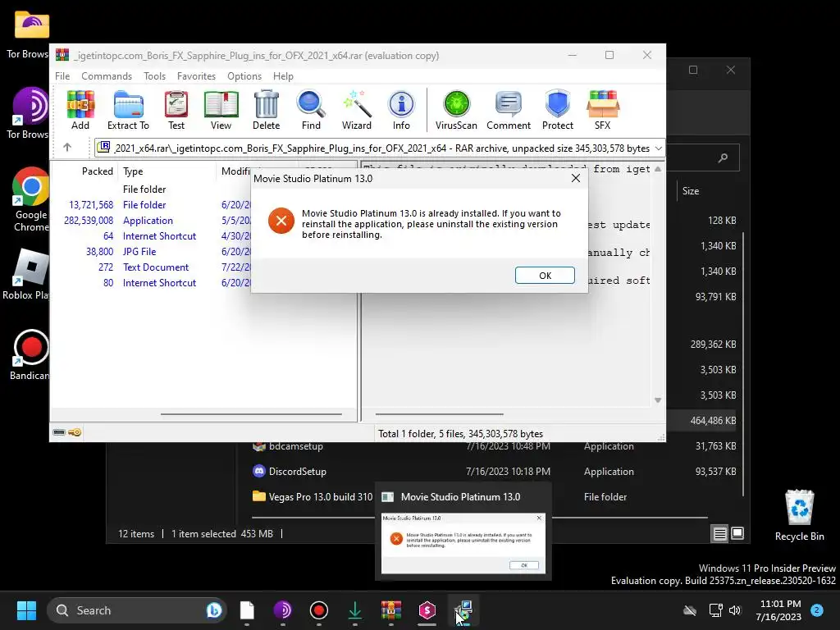Click the Movie Studio Platinum preview thumbnail
Image resolution: width=840 pixels, height=630 pixels.
tap(463, 543)
